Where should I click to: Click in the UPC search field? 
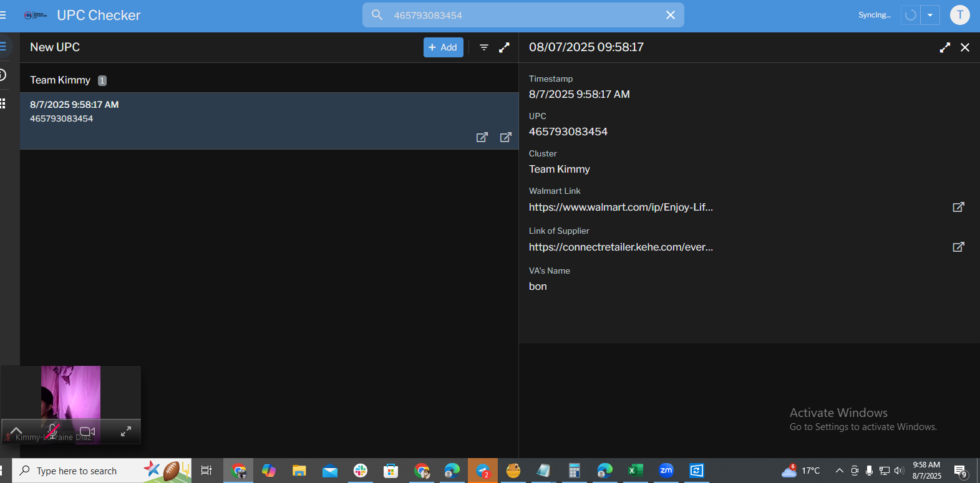(x=524, y=15)
